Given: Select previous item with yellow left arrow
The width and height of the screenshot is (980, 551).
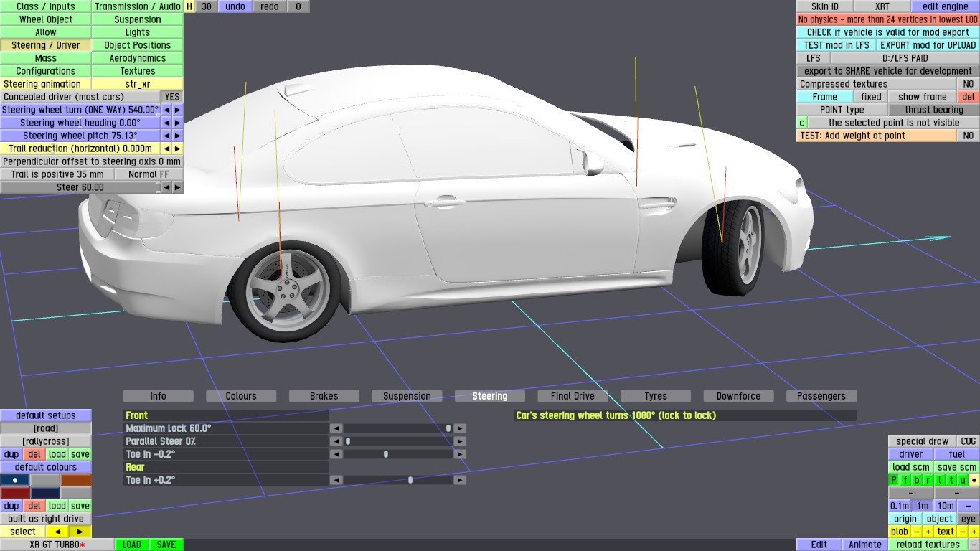Looking at the screenshot, I should coord(57,532).
